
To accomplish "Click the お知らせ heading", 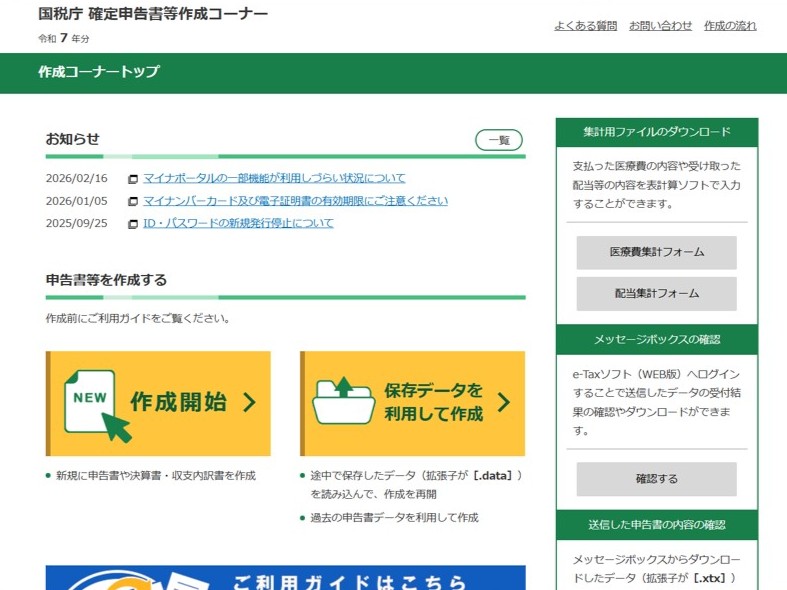I will 72,139.
